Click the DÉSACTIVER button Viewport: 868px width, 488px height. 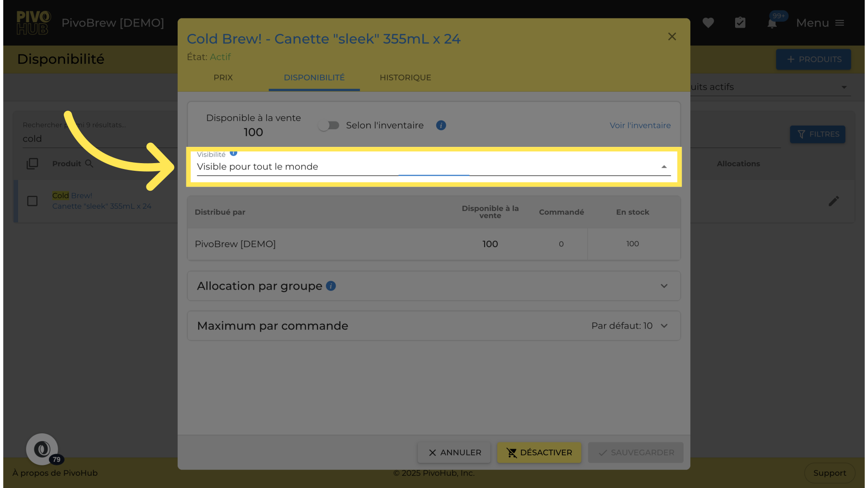pos(539,452)
